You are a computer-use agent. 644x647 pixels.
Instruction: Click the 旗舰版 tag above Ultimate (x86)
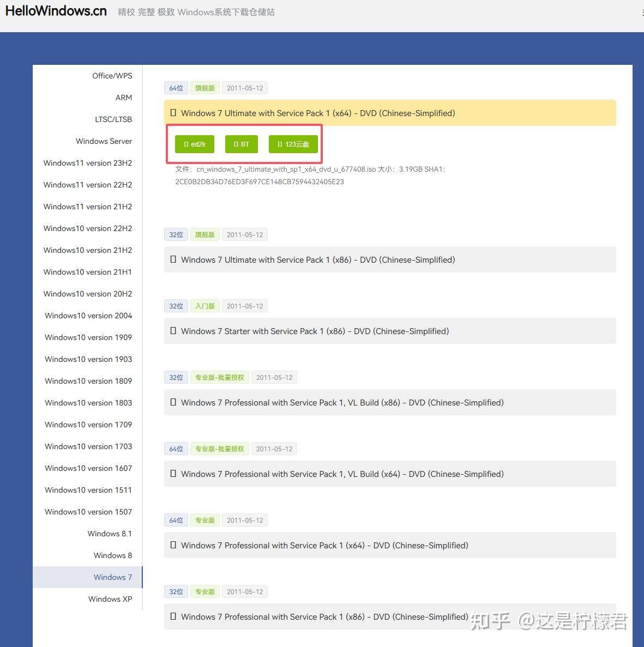[205, 235]
